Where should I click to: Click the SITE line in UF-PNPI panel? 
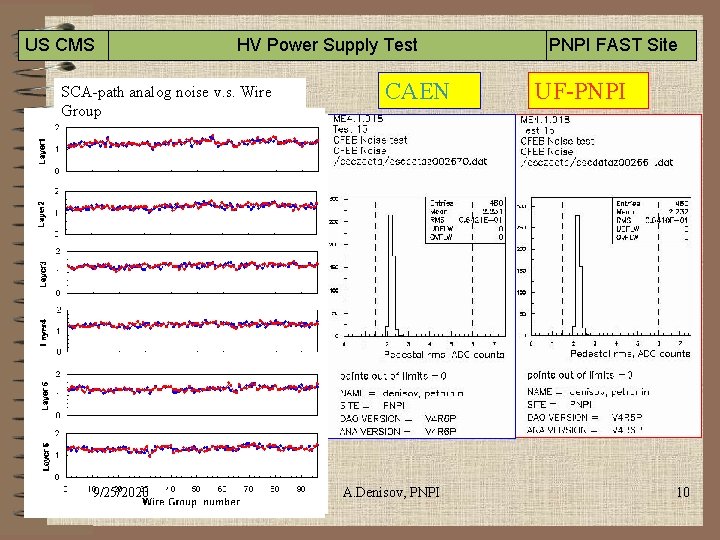(x=559, y=405)
